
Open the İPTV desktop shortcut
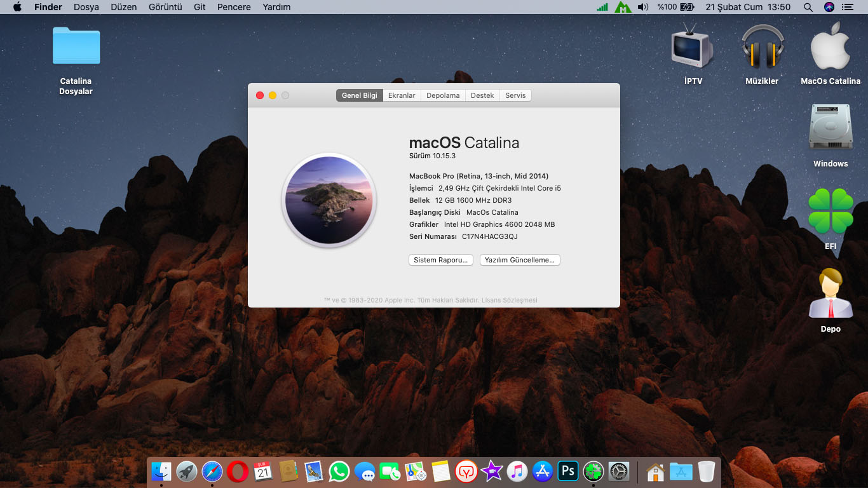[693, 47]
